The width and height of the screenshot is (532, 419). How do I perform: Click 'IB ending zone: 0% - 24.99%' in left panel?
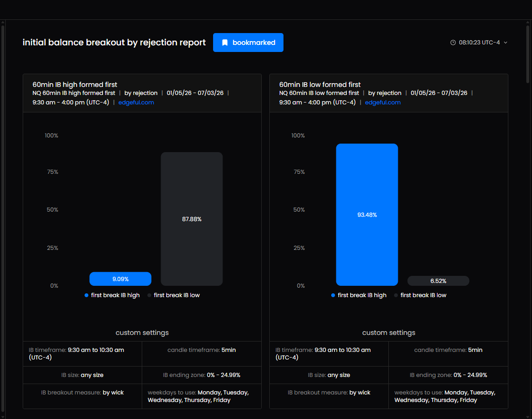coord(202,375)
